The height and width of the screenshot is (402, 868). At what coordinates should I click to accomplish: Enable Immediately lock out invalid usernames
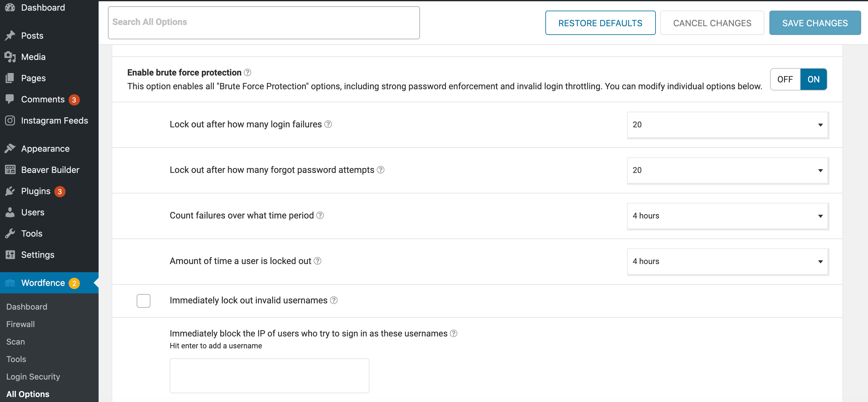pos(144,300)
